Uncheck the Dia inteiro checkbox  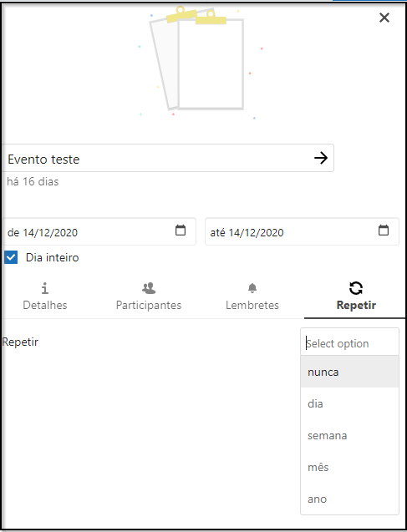click(11, 257)
